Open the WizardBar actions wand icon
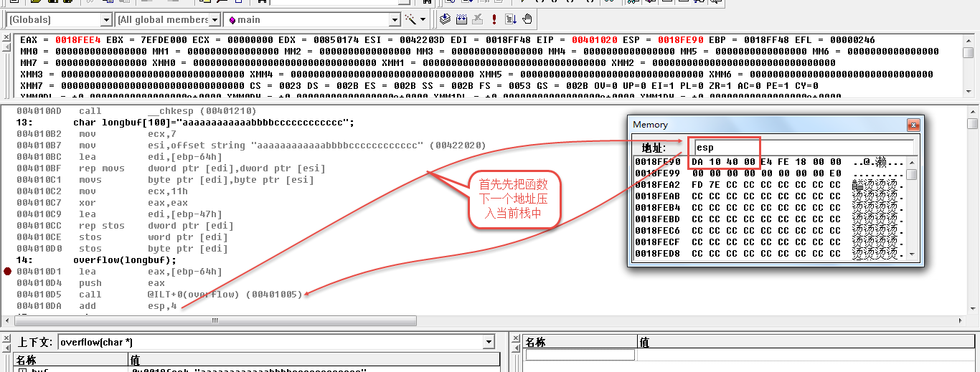 point(411,19)
